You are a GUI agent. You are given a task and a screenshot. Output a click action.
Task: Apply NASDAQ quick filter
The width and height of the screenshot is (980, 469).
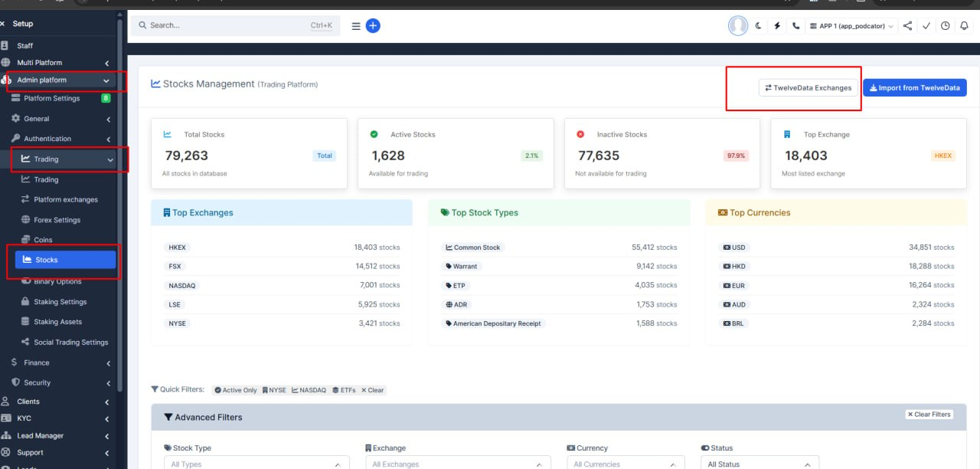tap(309, 390)
